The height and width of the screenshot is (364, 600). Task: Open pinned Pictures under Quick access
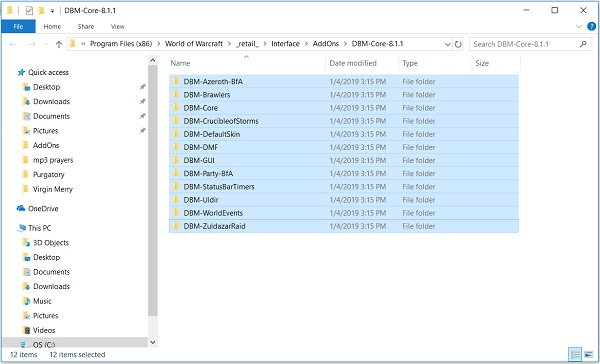(x=45, y=131)
